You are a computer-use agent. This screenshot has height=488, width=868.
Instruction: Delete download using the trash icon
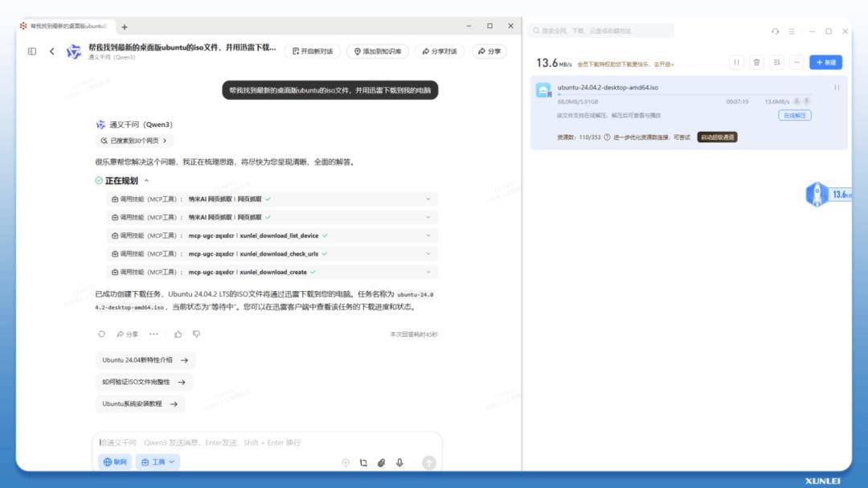click(x=756, y=63)
